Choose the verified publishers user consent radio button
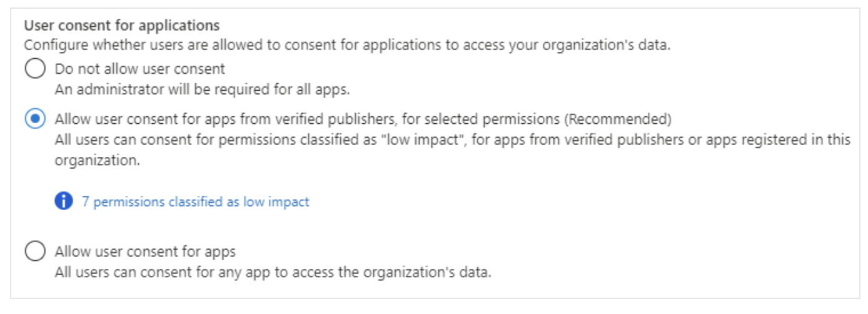This screenshot has width=868, height=314. (34, 119)
